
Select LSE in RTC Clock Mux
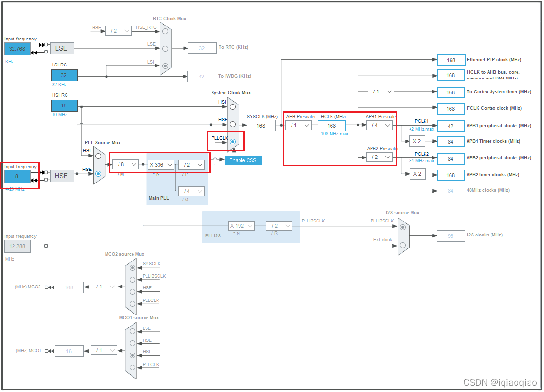165,49
